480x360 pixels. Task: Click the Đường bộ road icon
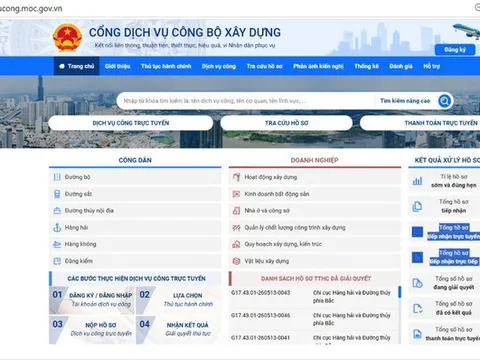pyautogui.click(x=57, y=177)
